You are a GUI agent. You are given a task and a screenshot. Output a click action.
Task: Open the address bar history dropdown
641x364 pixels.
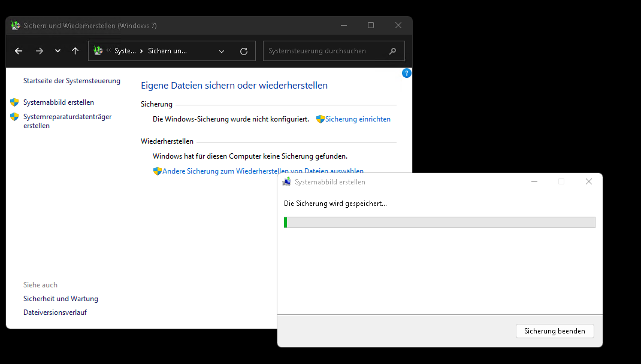[222, 51]
